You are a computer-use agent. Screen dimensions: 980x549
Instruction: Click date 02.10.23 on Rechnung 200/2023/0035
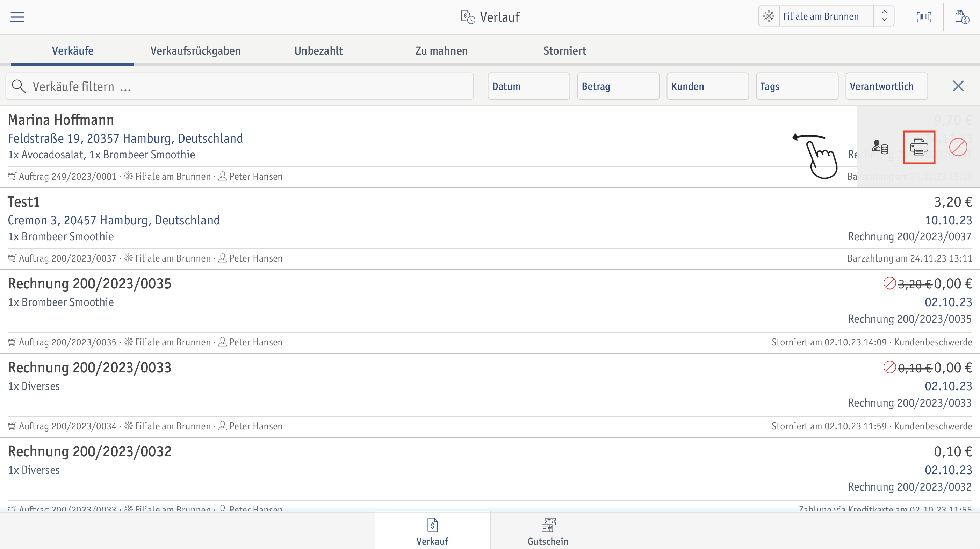(949, 302)
